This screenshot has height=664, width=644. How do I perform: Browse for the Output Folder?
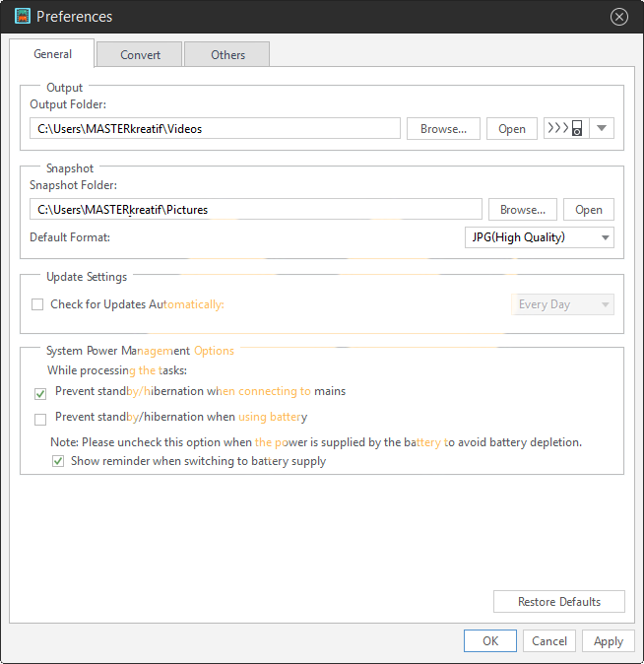[x=443, y=128]
